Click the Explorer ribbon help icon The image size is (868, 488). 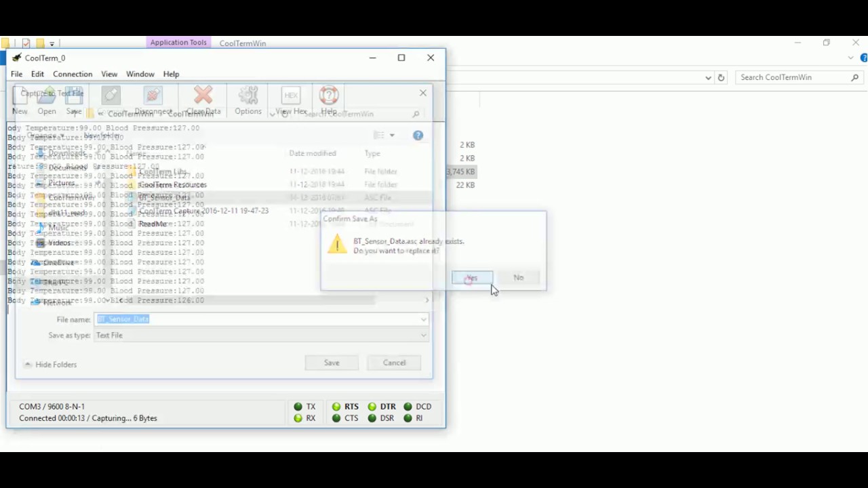pos(864,58)
